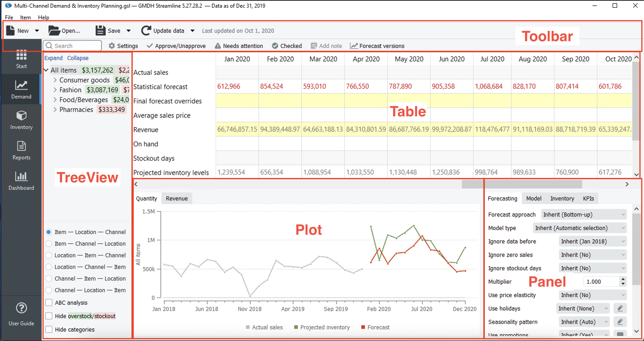Edit holidays with the pencil button
The width and height of the screenshot is (644, 341).
[x=620, y=308]
